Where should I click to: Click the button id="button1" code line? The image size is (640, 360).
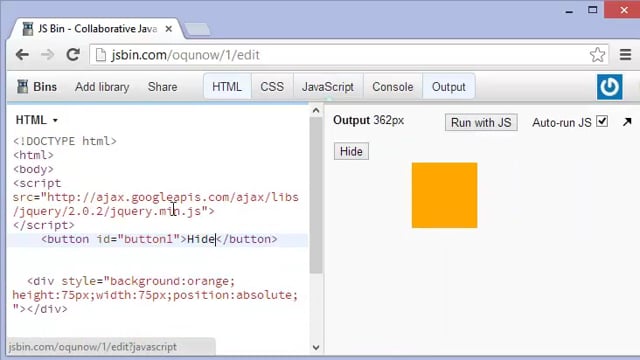(x=159, y=239)
